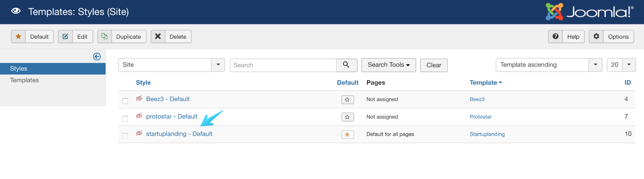Open the startuplanding - Default style link
The height and width of the screenshot is (179, 644).
(x=179, y=134)
